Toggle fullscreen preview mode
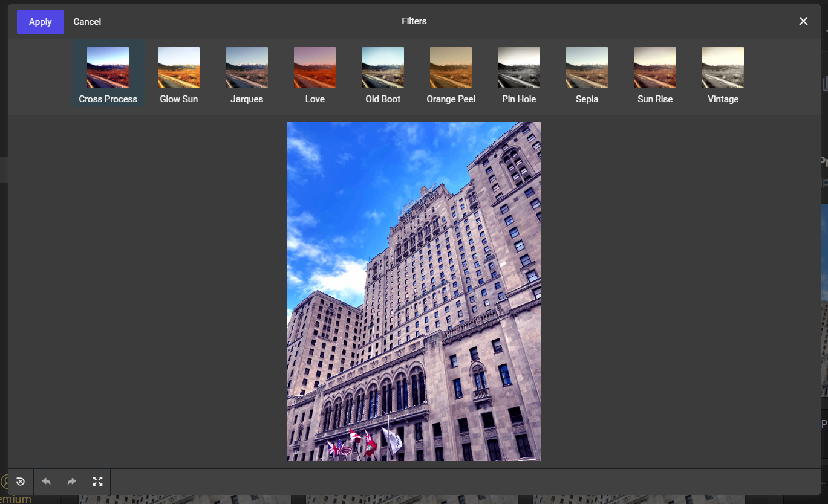828x504 pixels. (x=97, y=482)
